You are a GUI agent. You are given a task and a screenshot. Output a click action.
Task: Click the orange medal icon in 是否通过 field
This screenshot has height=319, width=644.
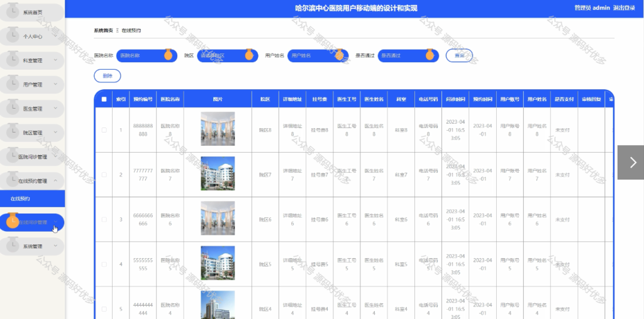(430, 55)
